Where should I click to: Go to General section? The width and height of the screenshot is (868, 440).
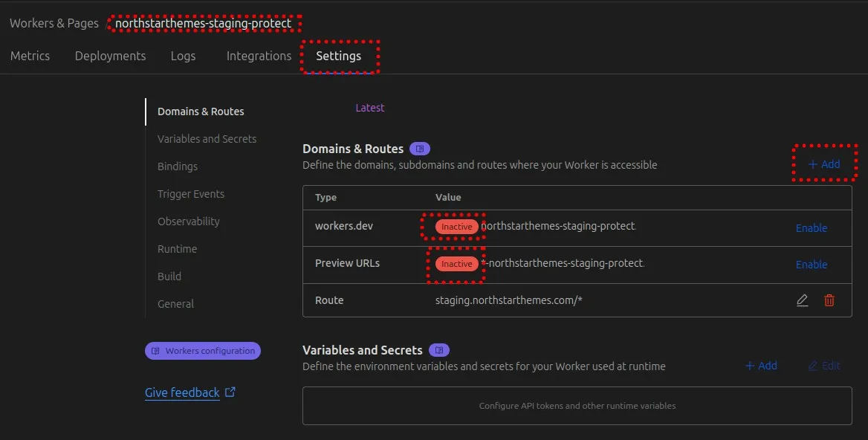(175, 304)
